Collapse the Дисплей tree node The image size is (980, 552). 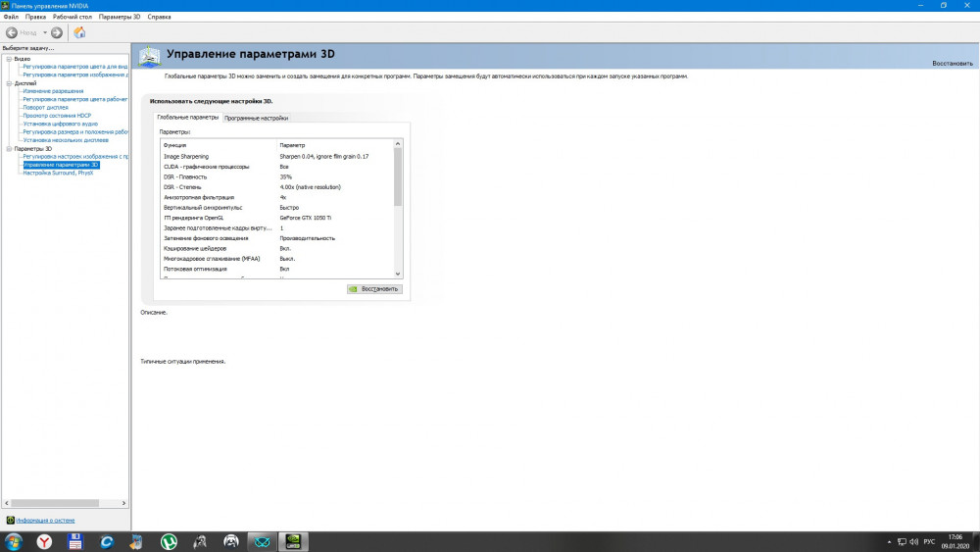pyautogui.click(x=9, y=83)
